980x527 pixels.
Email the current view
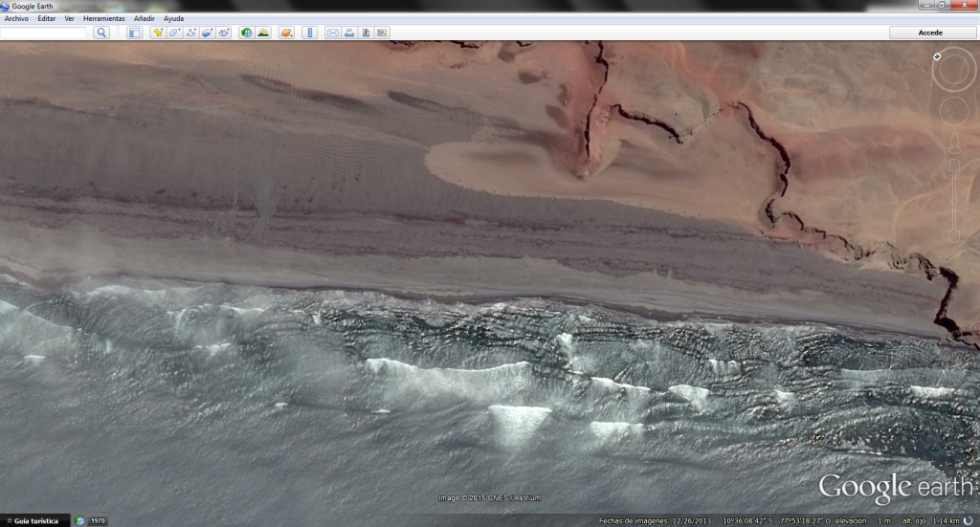point(332,33)
